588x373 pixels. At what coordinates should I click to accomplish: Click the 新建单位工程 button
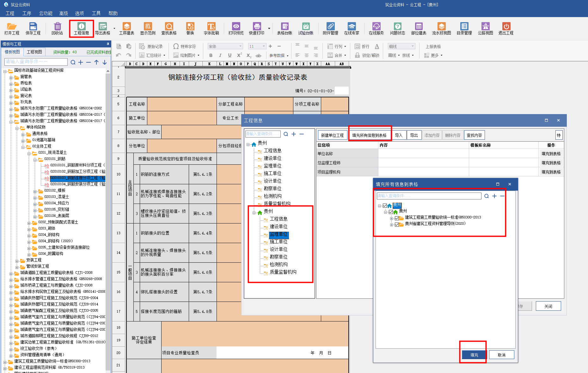pos(332,135)
